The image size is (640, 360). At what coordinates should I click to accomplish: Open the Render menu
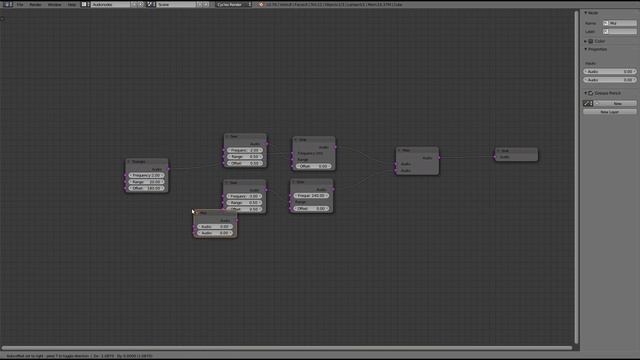(35, 4)
